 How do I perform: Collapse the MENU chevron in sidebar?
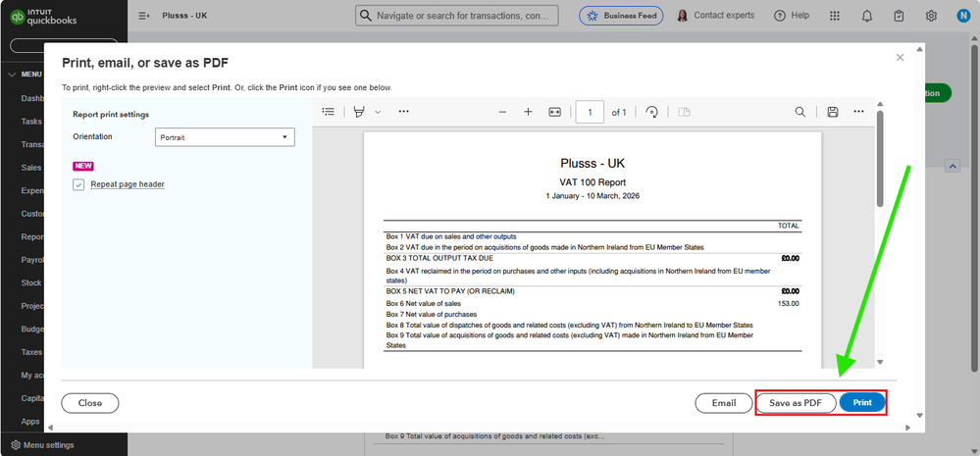pyautogui.click(x=12, y=75)
